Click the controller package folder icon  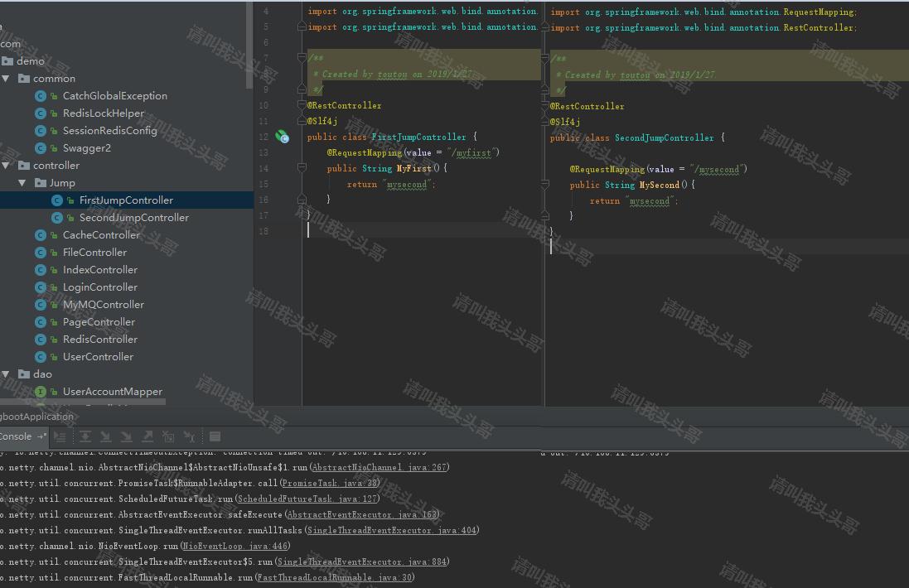coord(24,165)
